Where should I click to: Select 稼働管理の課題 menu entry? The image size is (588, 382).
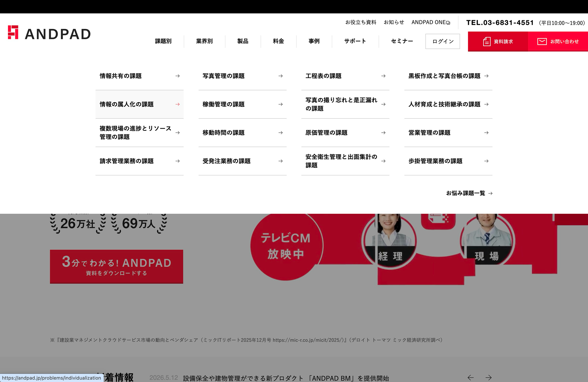[x=242, y=104]
